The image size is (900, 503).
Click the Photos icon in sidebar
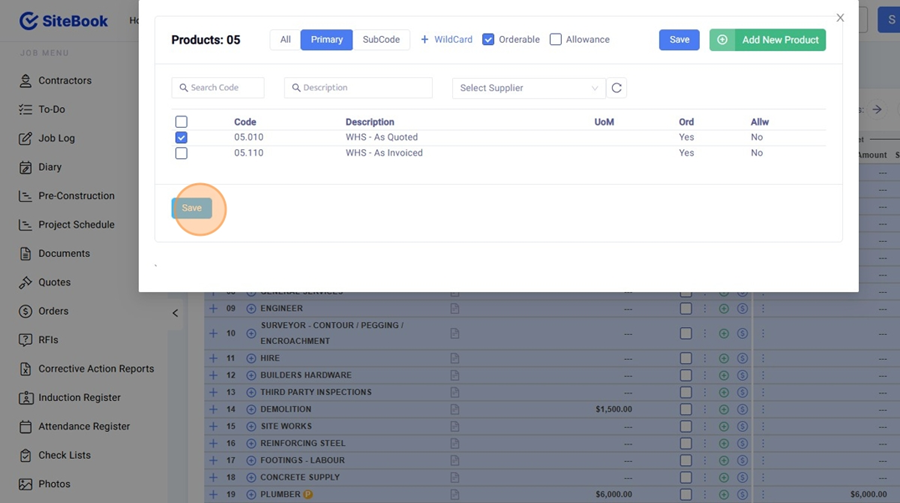point(26,484)
